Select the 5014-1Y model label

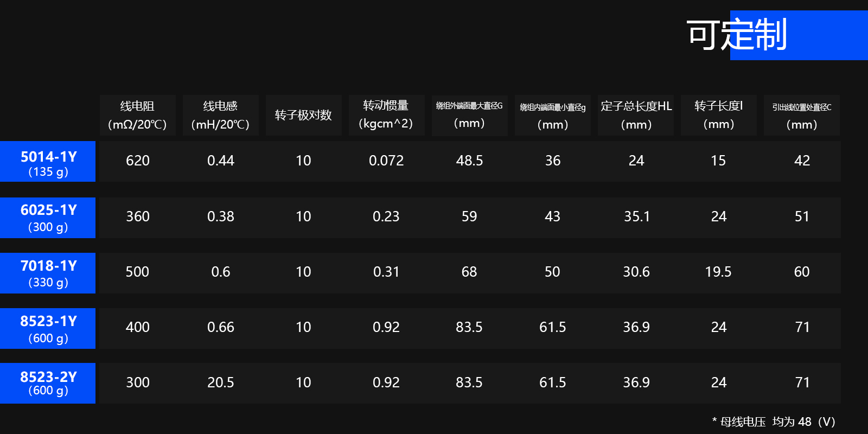(48, 162)
